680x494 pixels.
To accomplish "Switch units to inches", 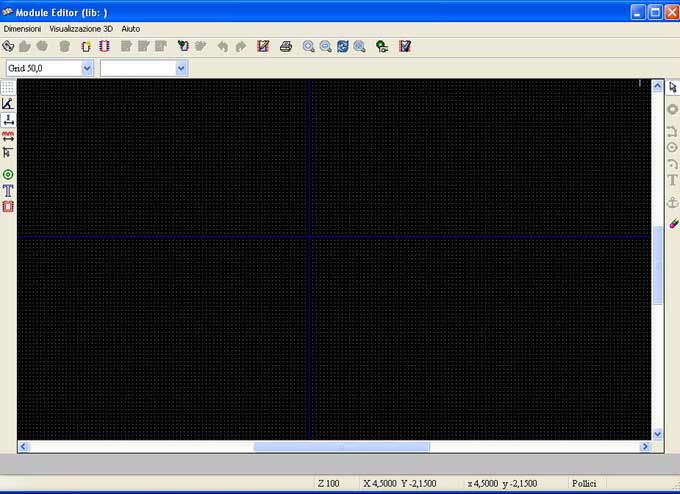I will [x=8, y=120].
